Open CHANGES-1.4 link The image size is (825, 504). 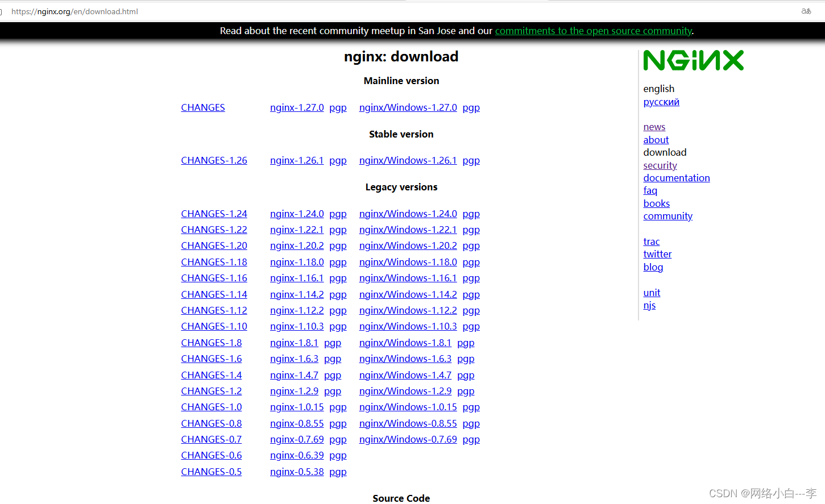(211, 375)
